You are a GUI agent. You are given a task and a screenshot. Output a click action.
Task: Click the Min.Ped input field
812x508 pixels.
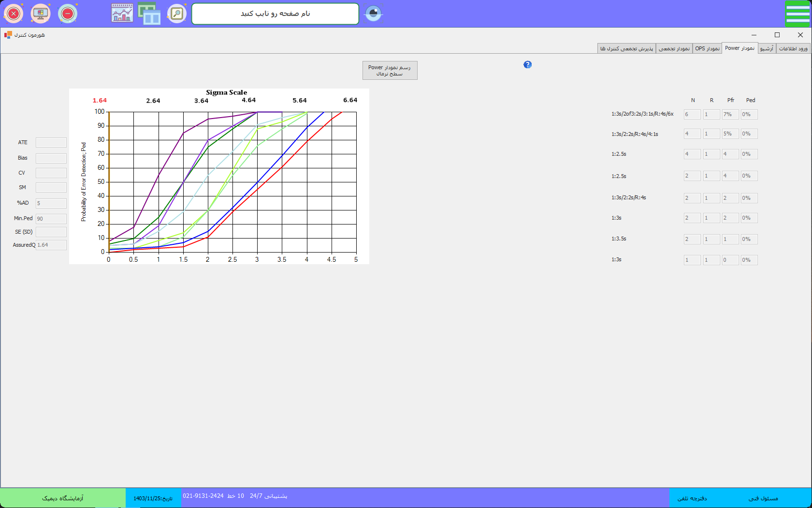coord(51,219)
